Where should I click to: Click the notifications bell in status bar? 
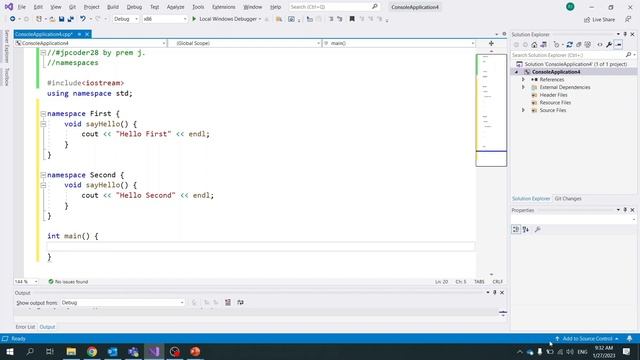pyautogui.click(x=629, y=339)
